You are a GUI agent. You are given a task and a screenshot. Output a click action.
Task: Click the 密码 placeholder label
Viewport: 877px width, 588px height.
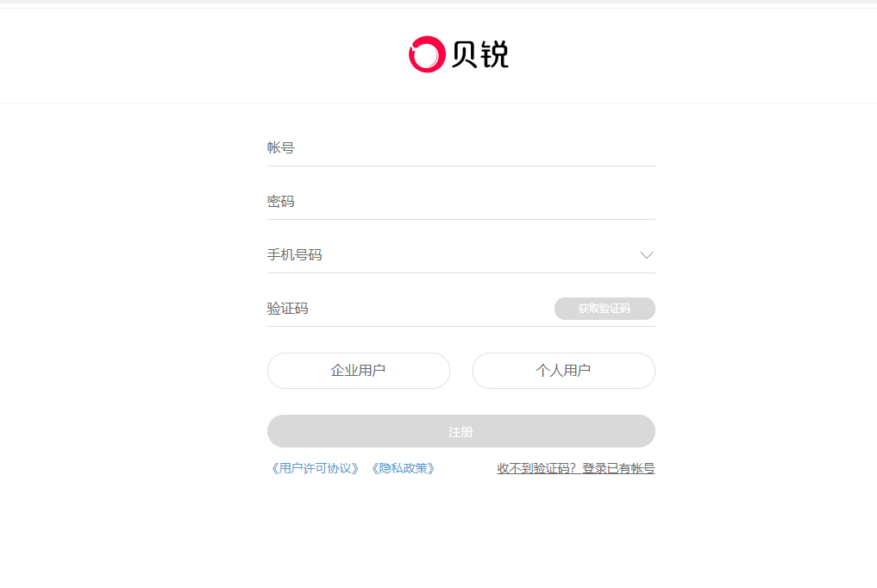point(280,202)
